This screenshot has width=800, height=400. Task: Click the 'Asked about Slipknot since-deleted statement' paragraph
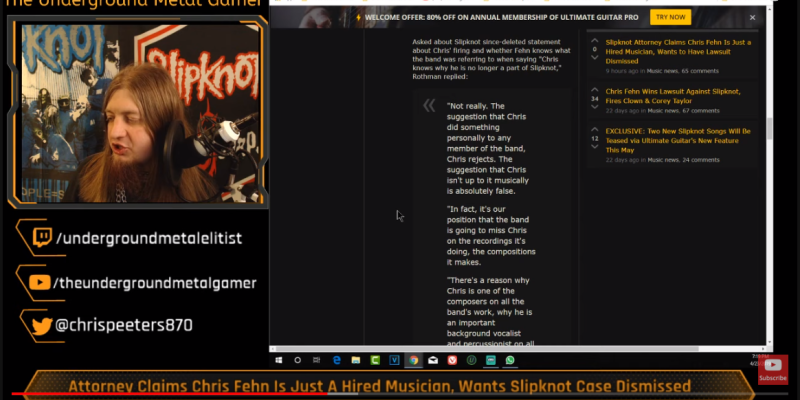(x=491, y=59)
